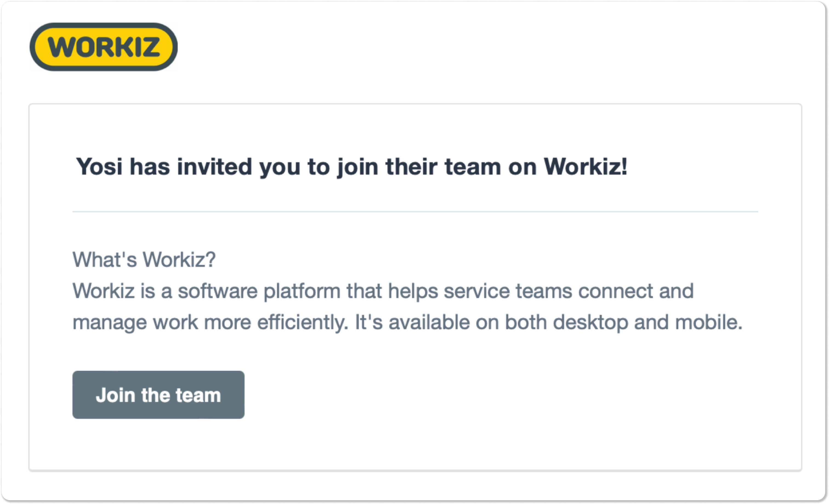Click 'service teams' in the description
829x504 pixels.
[x=508, y=291]
